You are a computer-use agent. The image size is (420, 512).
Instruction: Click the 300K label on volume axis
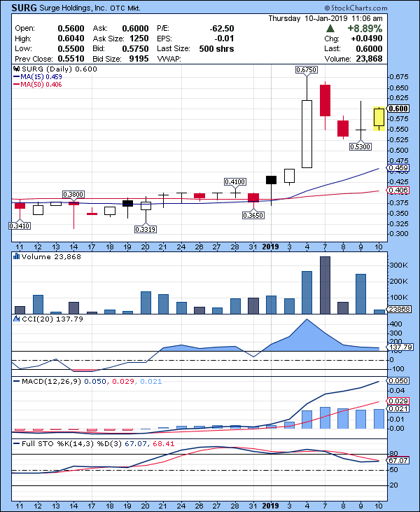(398, 265)
